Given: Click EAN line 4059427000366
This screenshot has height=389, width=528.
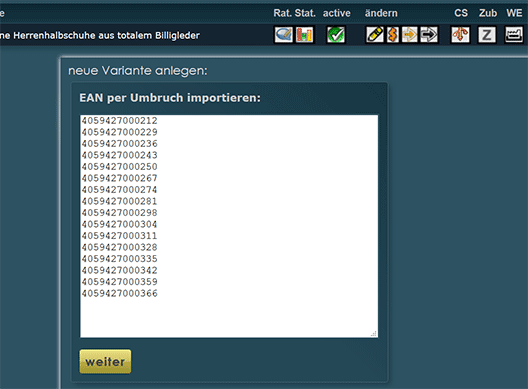Looking at the screenshot, I should click(120, 293).
